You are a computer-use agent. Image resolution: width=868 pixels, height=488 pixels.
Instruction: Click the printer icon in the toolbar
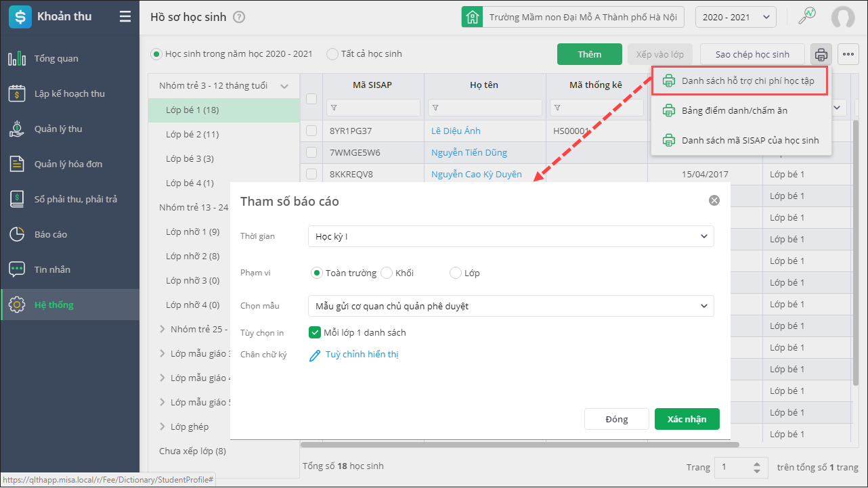point(821,54)
